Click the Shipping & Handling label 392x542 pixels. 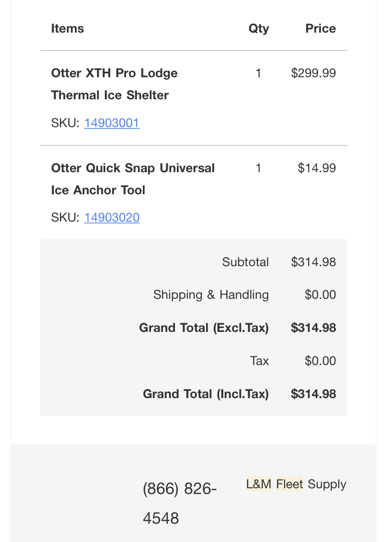coord(211,295)
